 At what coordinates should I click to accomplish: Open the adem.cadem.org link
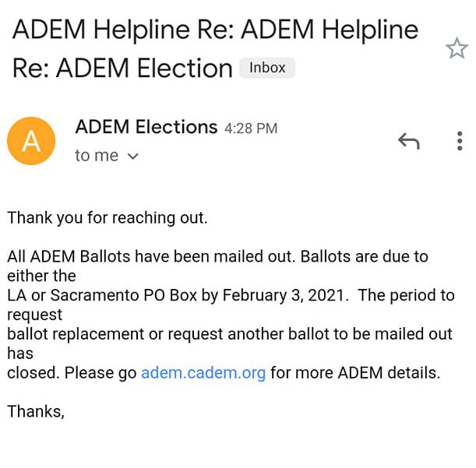203,373
